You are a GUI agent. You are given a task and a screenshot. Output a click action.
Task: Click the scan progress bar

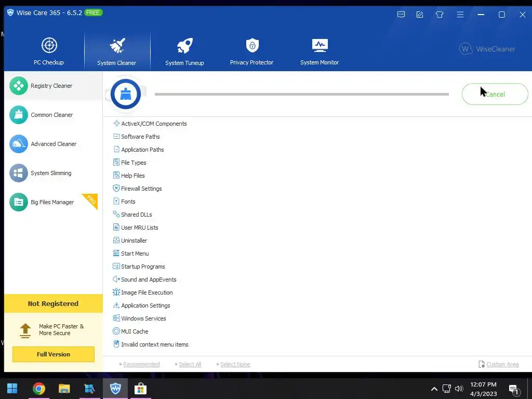pyautogui.click(x=302, y=94)
